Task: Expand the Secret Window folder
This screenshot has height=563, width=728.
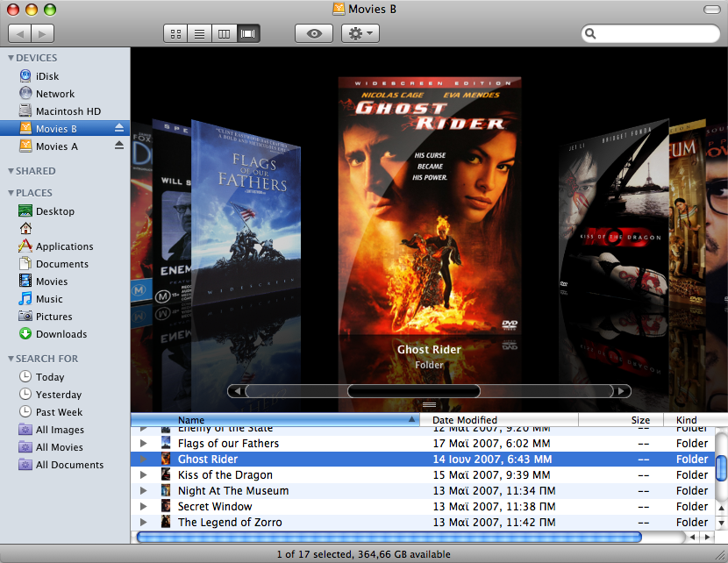Action: [x=144, y=506]
